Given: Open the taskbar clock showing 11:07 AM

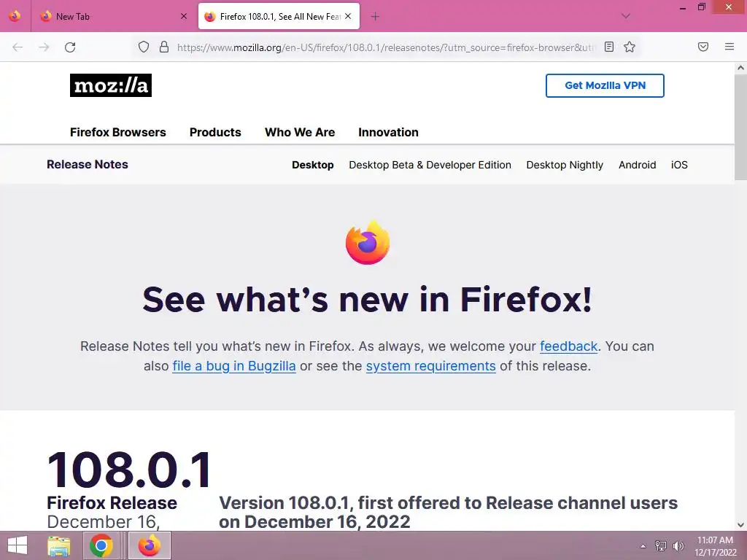Looking at the screenshot, I should [x=715, y=546].
